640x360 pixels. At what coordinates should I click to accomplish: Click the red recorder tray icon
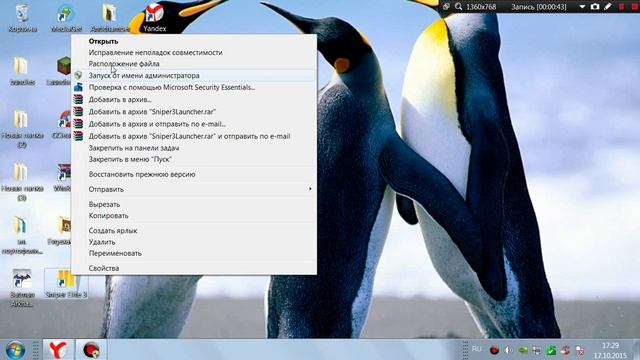(494, 350)
